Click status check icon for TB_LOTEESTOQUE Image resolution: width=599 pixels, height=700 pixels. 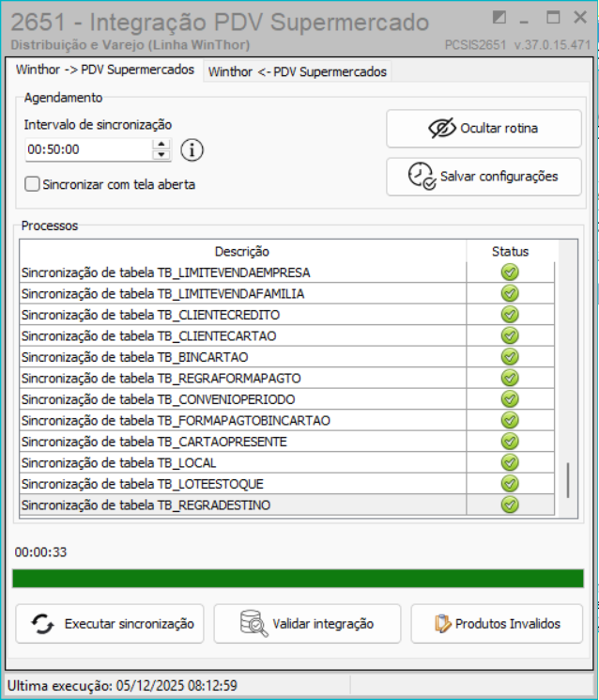[510, 484]
